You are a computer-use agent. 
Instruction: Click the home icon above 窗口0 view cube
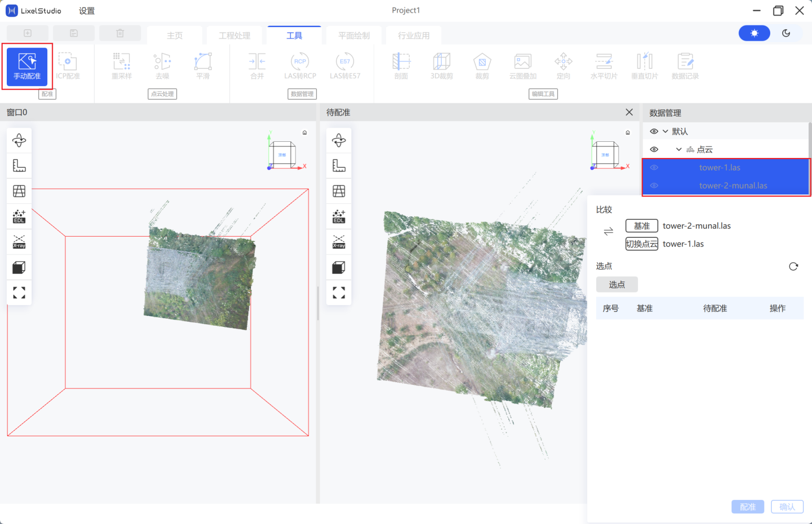(x=305, y=132)
